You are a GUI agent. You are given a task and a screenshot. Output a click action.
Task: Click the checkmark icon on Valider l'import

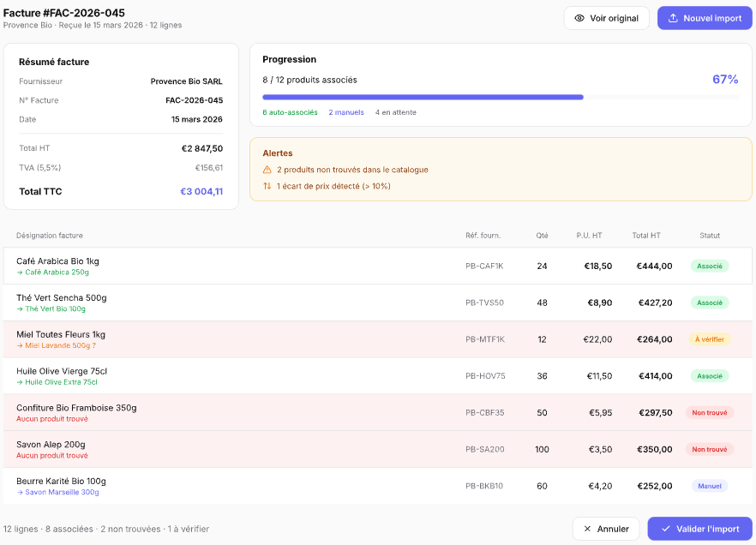668,529
